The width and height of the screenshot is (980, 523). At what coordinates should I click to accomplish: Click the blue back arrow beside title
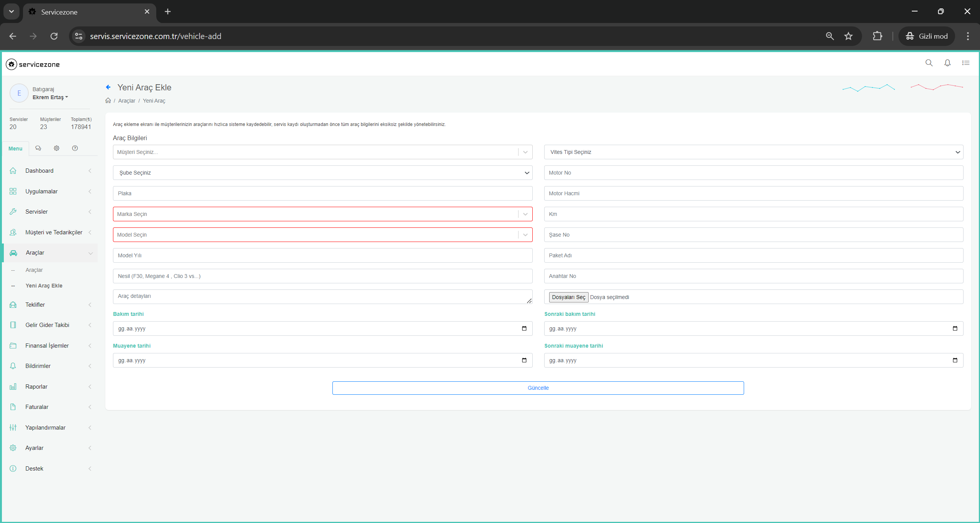point(108,87)
